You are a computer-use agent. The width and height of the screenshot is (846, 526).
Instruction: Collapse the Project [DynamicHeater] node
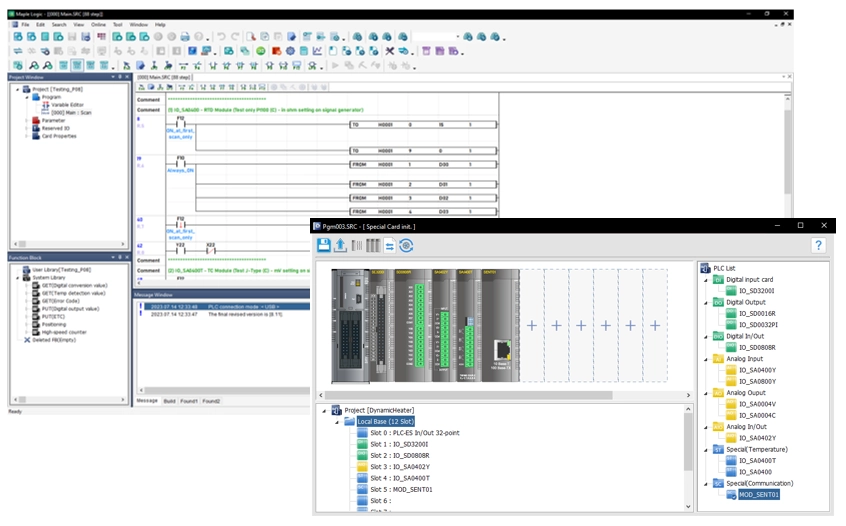(x=324, y=411)
